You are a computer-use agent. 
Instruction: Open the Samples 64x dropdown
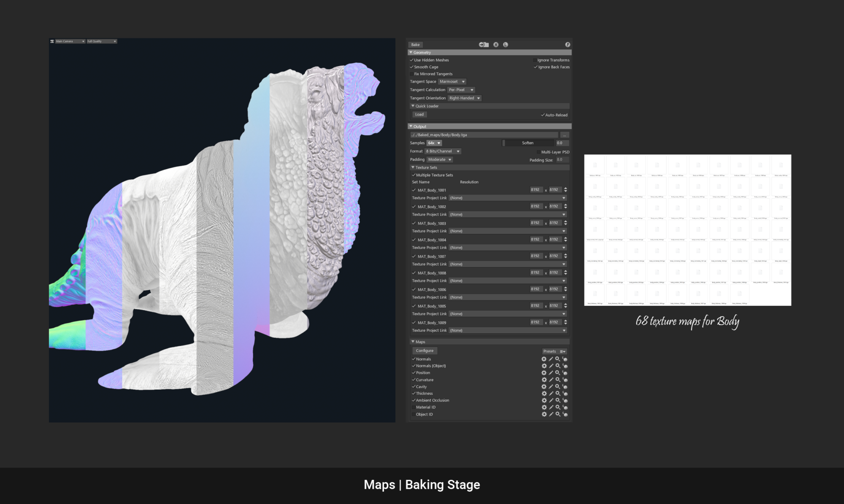click(x=434, y=143)
